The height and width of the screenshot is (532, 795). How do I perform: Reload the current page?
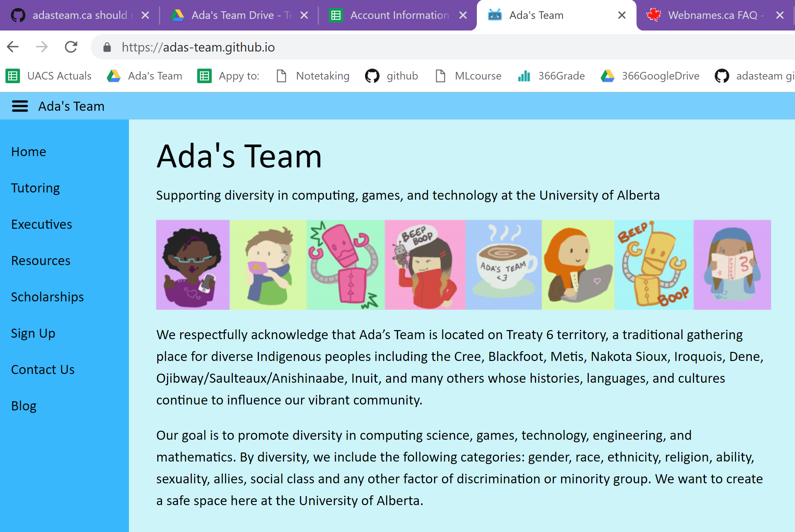tap(71, 47)
